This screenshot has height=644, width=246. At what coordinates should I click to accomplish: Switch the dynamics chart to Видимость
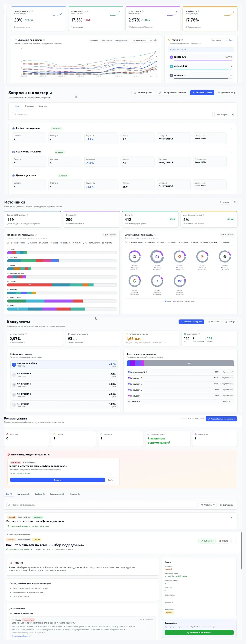[94, 41]
